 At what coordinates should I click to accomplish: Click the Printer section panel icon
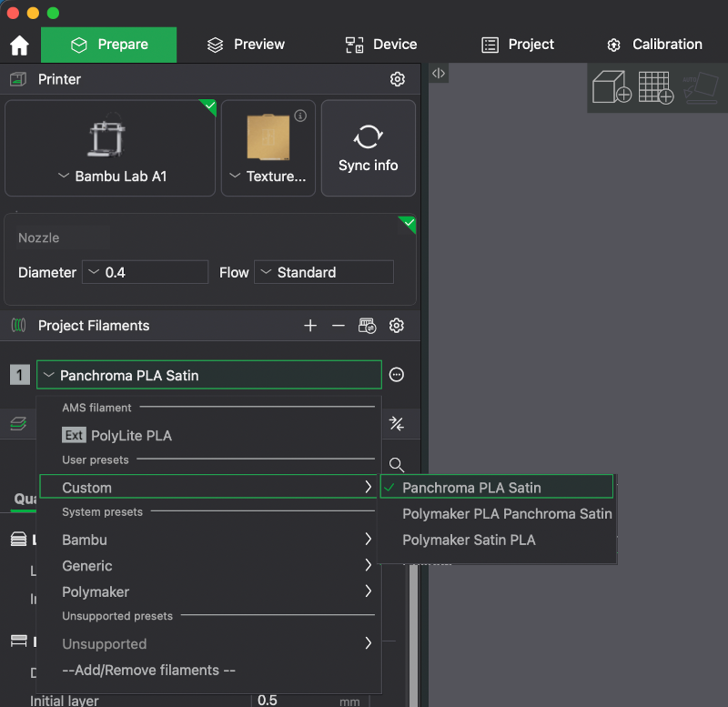point(18,79)
